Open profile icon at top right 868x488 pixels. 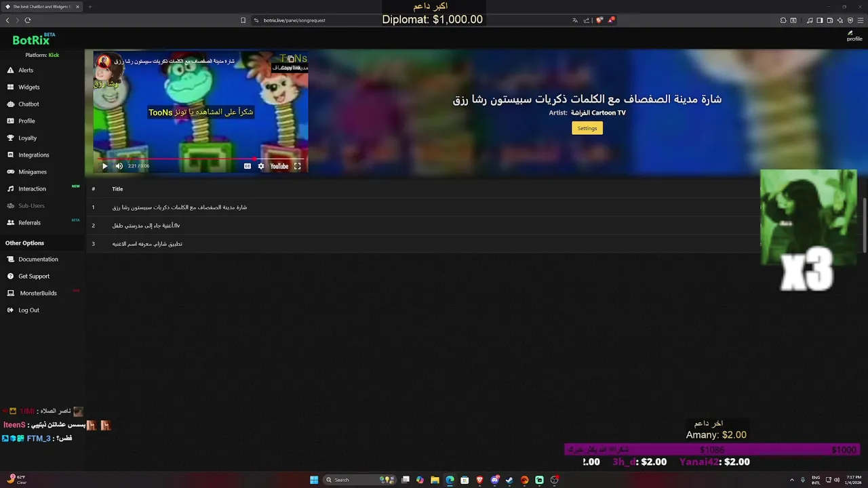coord(854,36)
